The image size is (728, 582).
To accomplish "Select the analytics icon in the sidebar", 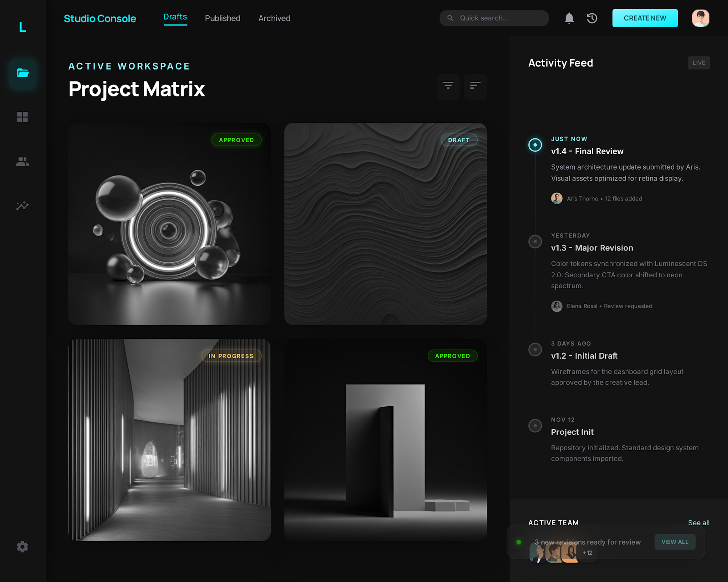I will pos(22,206).
